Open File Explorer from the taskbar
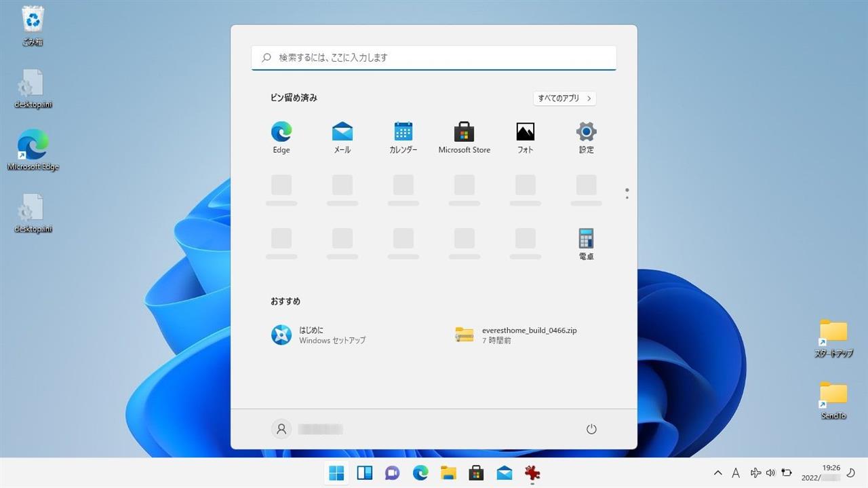Screen dimensions: 868x488 pos(448,473)
